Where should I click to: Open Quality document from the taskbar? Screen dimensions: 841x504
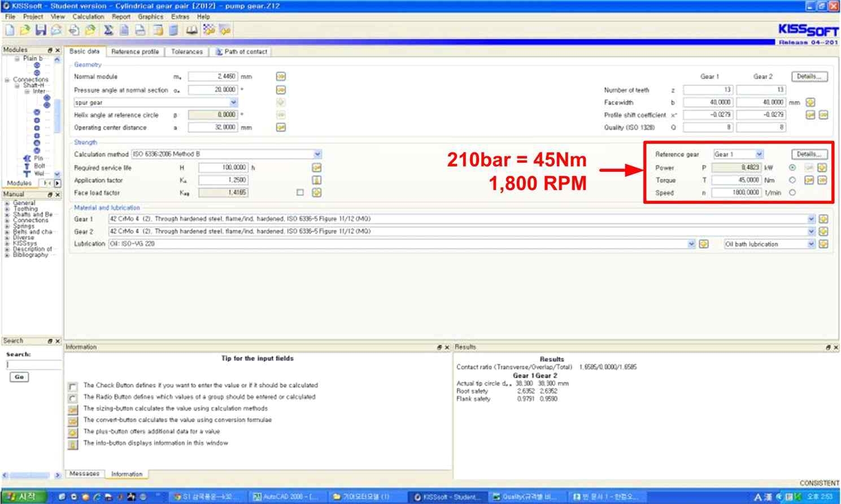point(525,497)
